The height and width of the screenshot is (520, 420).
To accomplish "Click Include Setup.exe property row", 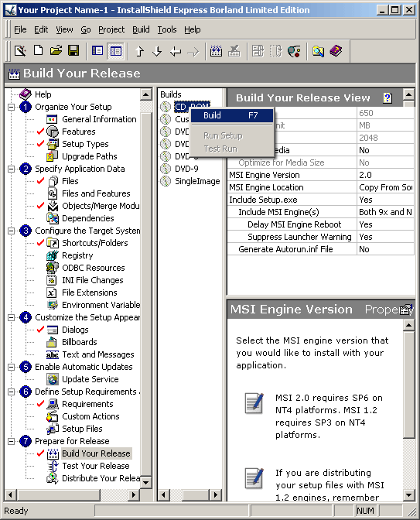I will click(x=320, y=200).
